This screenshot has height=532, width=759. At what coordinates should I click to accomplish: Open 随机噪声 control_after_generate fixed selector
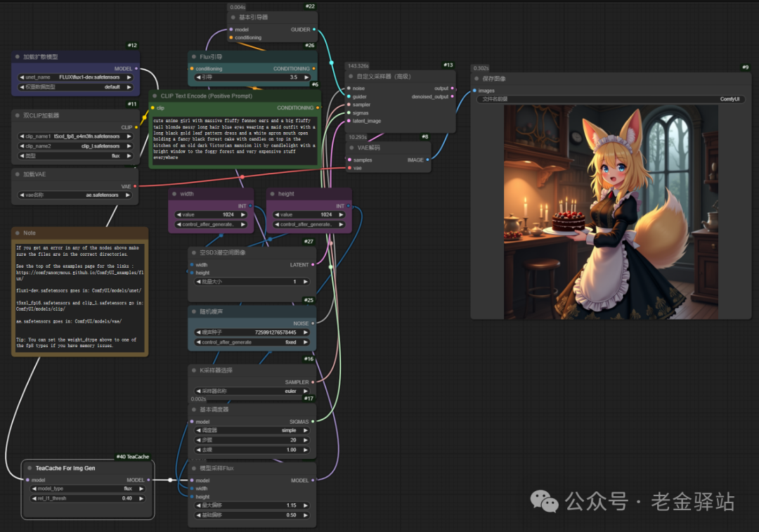[252, 342]
